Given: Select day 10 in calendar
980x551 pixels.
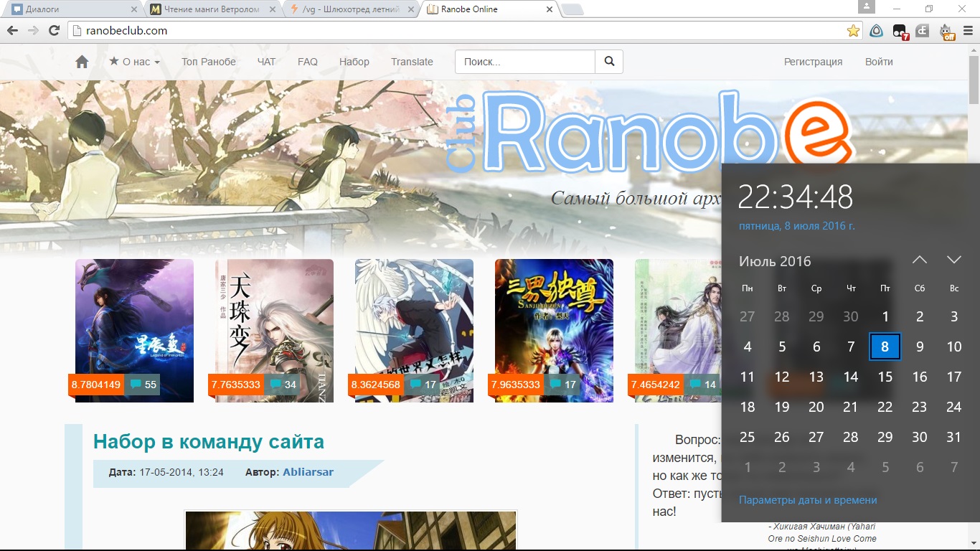Looking at the screenshot, I should [954, 347].
